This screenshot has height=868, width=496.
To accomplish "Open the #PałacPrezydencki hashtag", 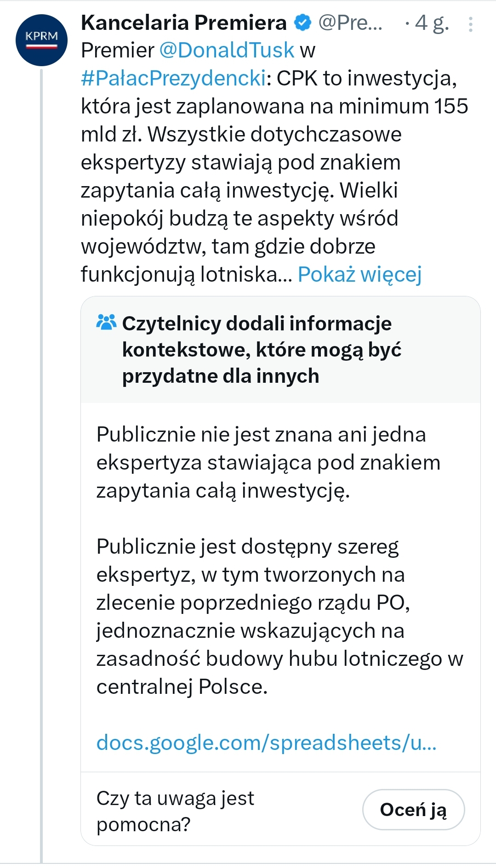I will click(173, 79).
